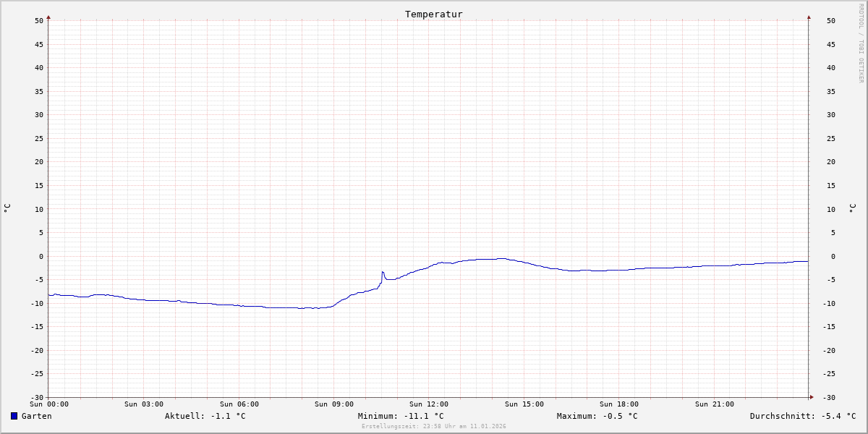The height and width of the screenshot is (434, 868).
Task: Click the right y-axis 45 label
Action: tap(830, 44)
